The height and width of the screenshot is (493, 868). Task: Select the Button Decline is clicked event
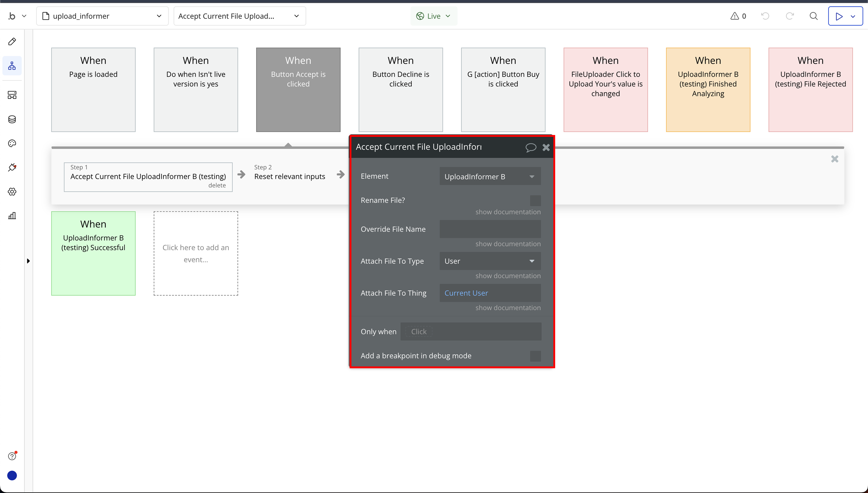pyautogui.click(x=400, y=90)
